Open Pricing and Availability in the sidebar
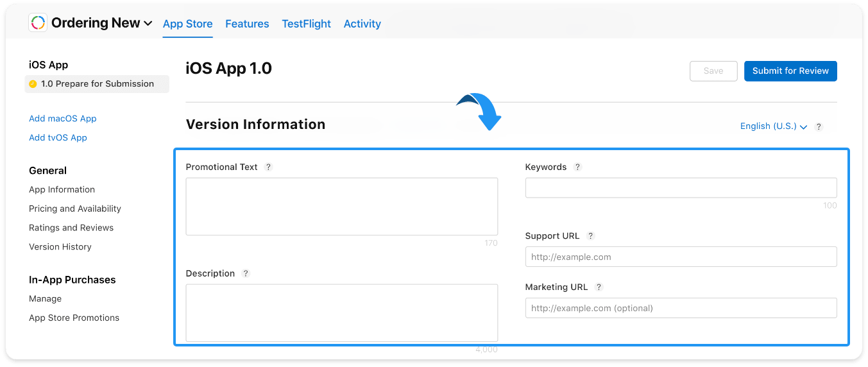868x367 pixels. click(75, 209)
